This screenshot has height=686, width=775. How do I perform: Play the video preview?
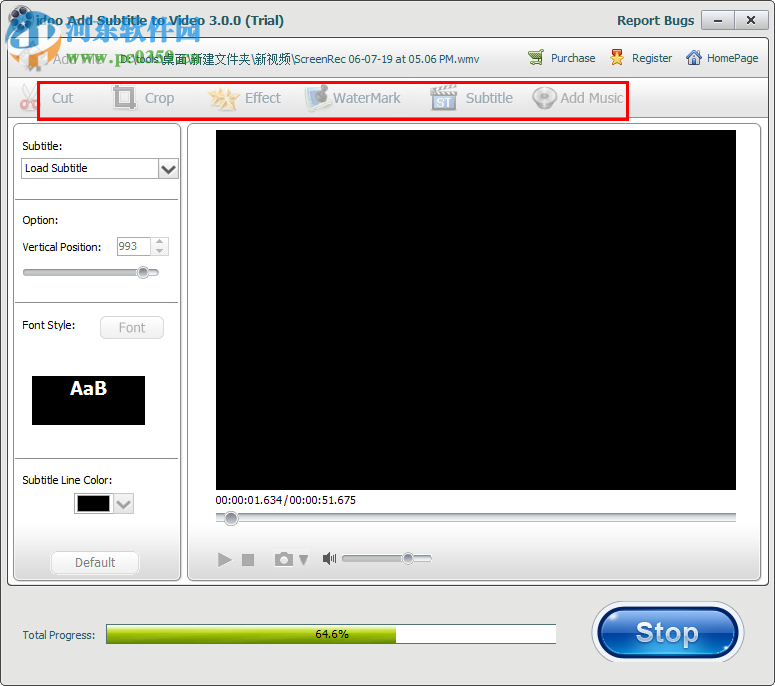[224, 559]
